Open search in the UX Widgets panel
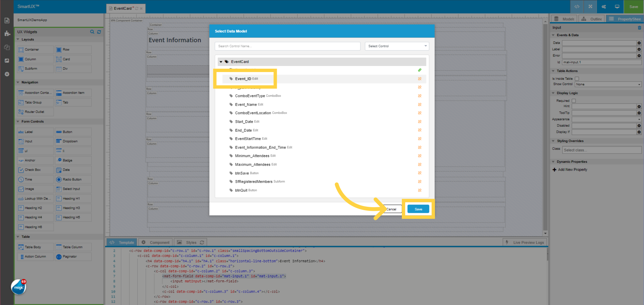This screenshot has height=305, width=644. (92, 32)
